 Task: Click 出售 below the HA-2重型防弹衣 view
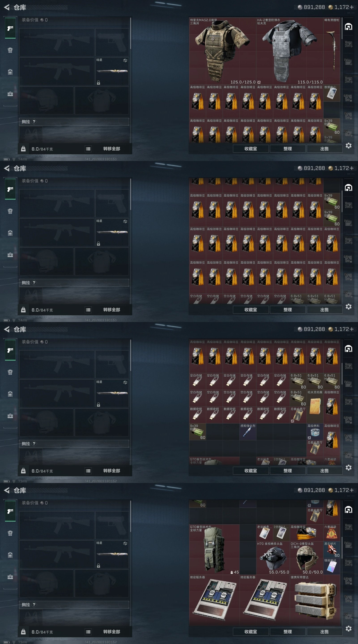pos(324,149)
